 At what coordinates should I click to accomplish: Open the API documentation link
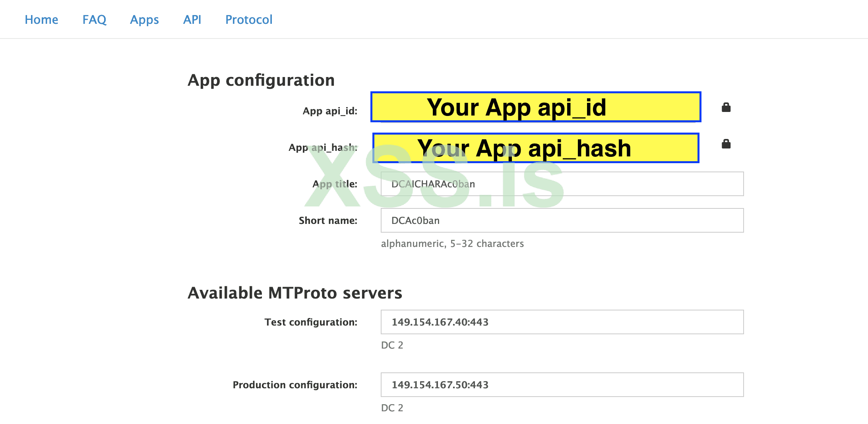click(x=192, y=19)
